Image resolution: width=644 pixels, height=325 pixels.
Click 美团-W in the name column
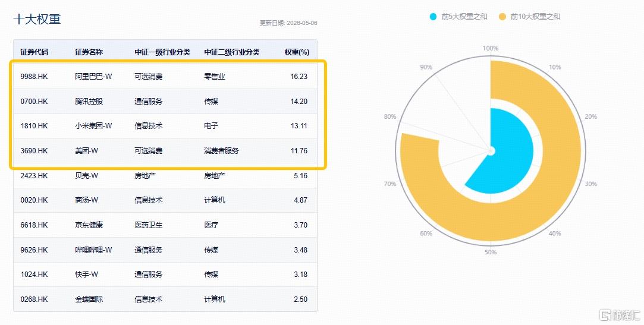(86, 150)
